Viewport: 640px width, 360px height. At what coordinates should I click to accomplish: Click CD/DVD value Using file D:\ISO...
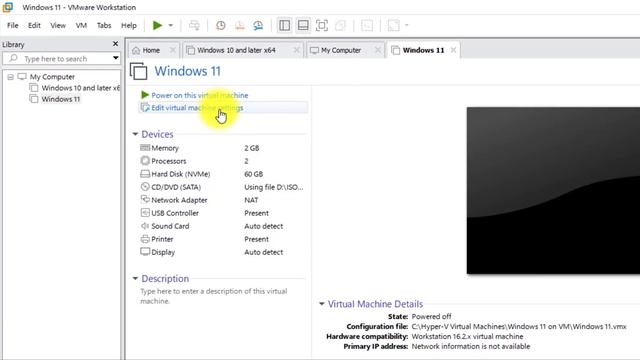(x=274, y=187)
